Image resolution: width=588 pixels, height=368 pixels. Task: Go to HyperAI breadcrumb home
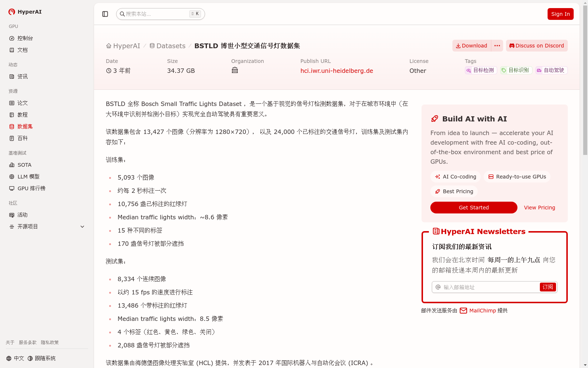(123, 46)
